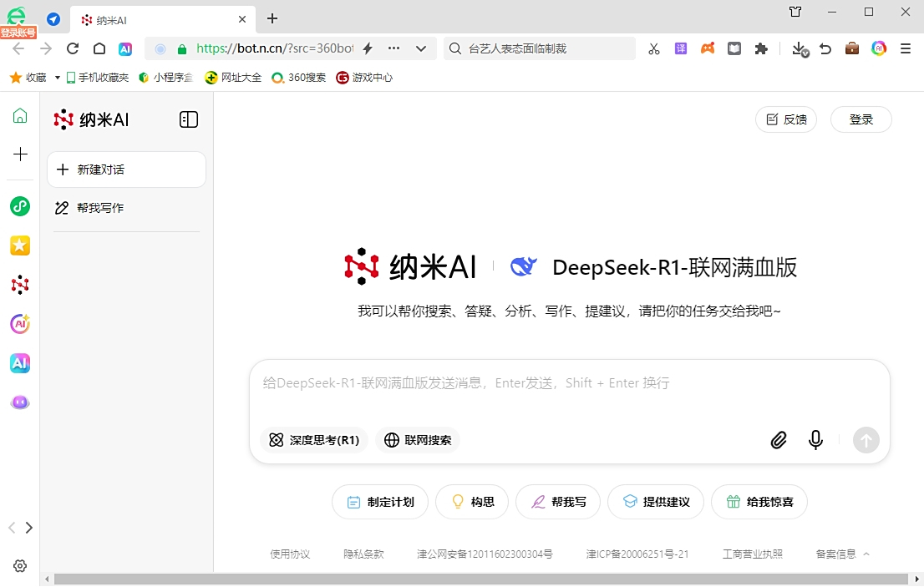Viewport: 924px width, 587px height.
Task: Click the home icon atop the left sidebar
Action: coord(19,116)
